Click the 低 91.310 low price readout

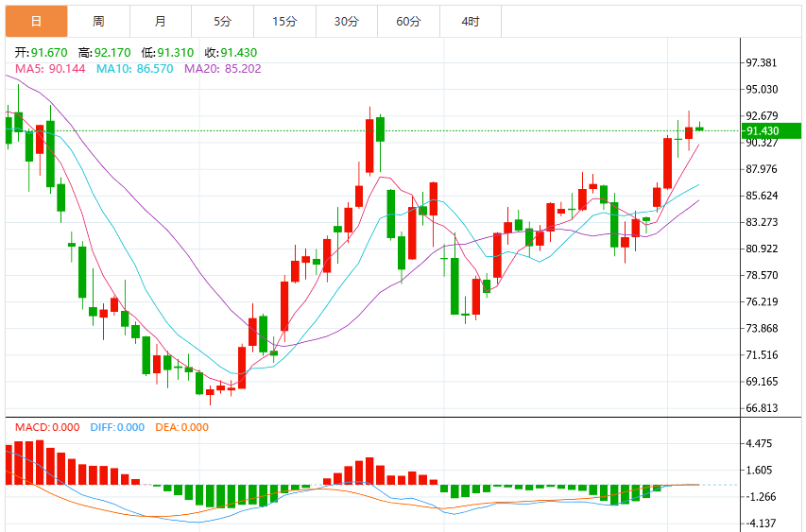[x=167, y=52]
